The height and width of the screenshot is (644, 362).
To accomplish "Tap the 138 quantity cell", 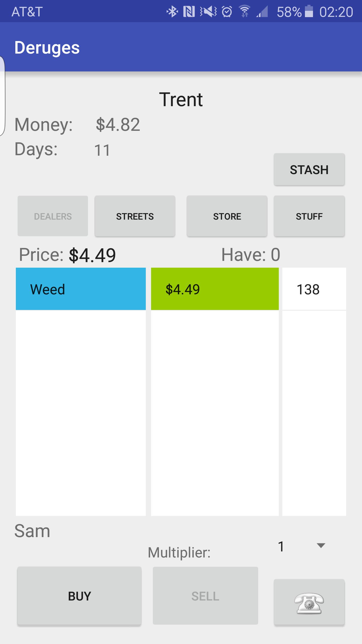I will 314,289.
